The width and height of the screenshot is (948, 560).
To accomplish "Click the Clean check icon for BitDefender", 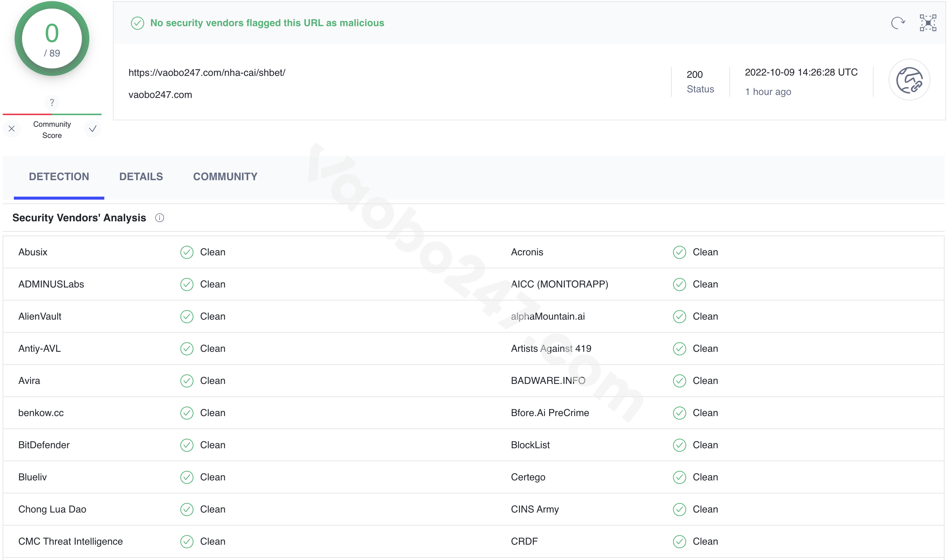I will point(187,445).
